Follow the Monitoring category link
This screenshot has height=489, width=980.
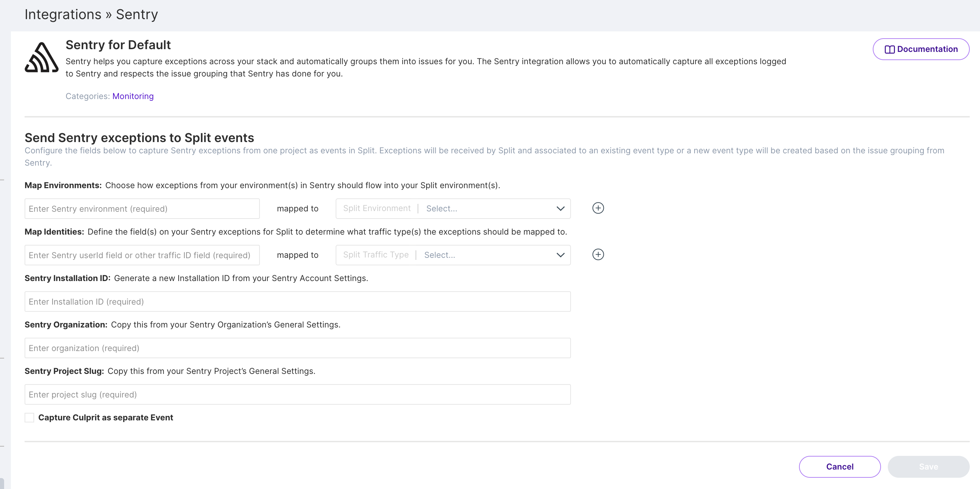[x=133, y=96]
